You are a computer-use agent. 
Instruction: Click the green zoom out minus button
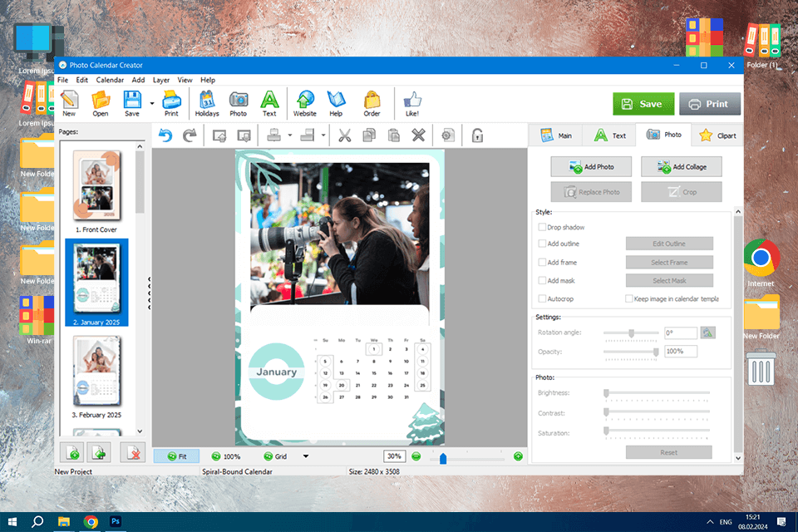(416, 456)
